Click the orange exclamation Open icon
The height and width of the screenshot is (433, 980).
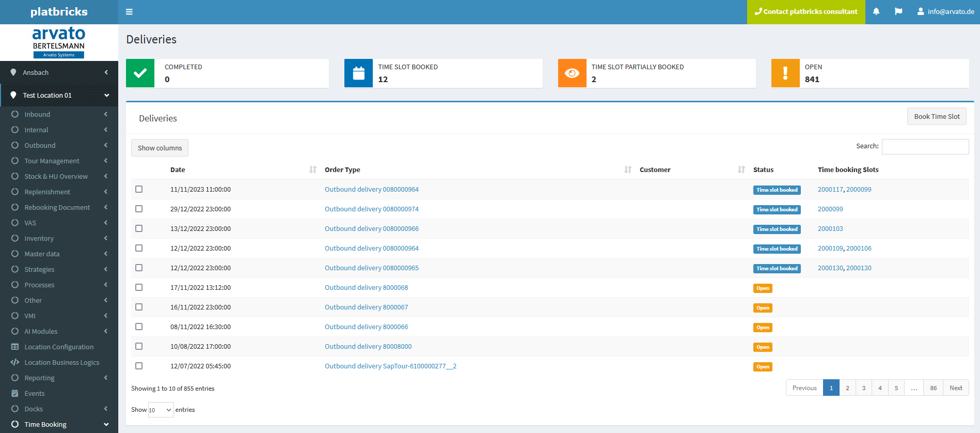[785, 73]
